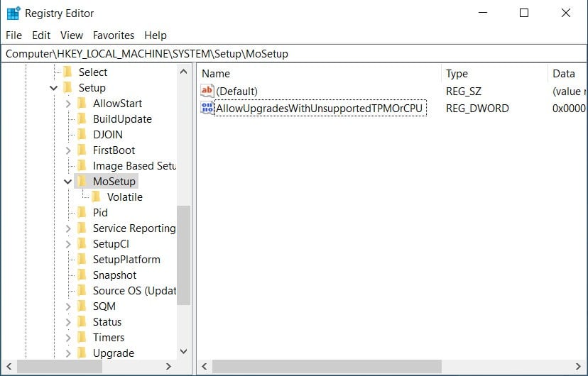Click the BuildUpdate folder icon
Viewport: 588px width, 376px height.
82,119
